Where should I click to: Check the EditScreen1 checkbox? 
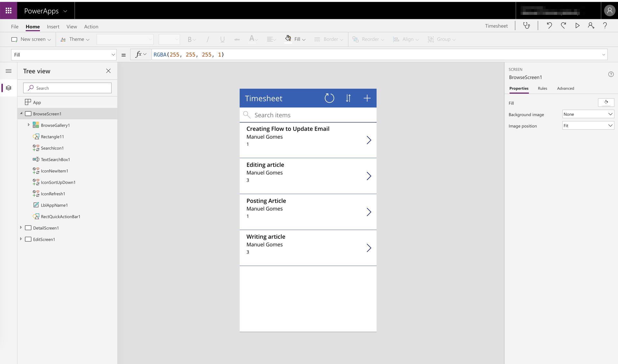28,239
